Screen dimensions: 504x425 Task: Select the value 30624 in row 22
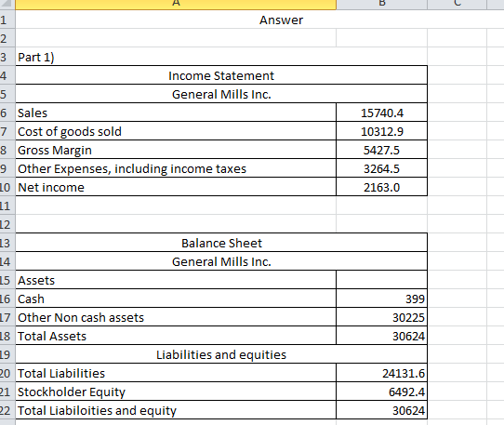pos(381,410)
